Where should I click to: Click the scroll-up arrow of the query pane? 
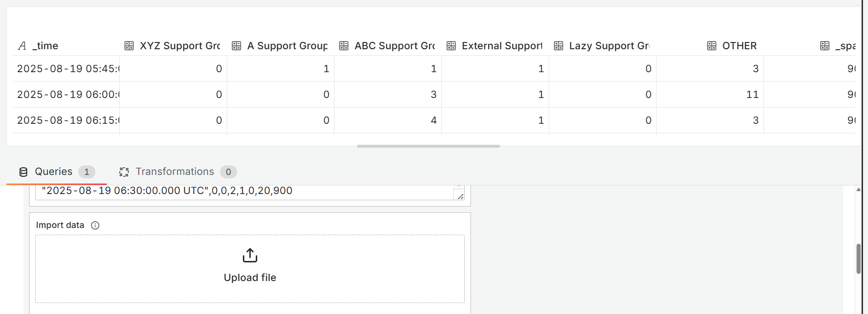pos(858,190)
